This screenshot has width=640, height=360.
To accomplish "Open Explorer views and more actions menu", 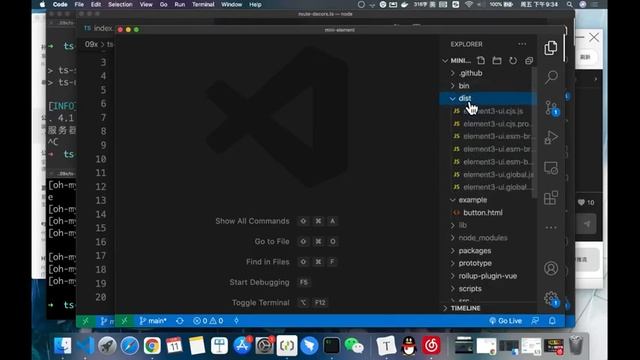I will click(522, 44).
